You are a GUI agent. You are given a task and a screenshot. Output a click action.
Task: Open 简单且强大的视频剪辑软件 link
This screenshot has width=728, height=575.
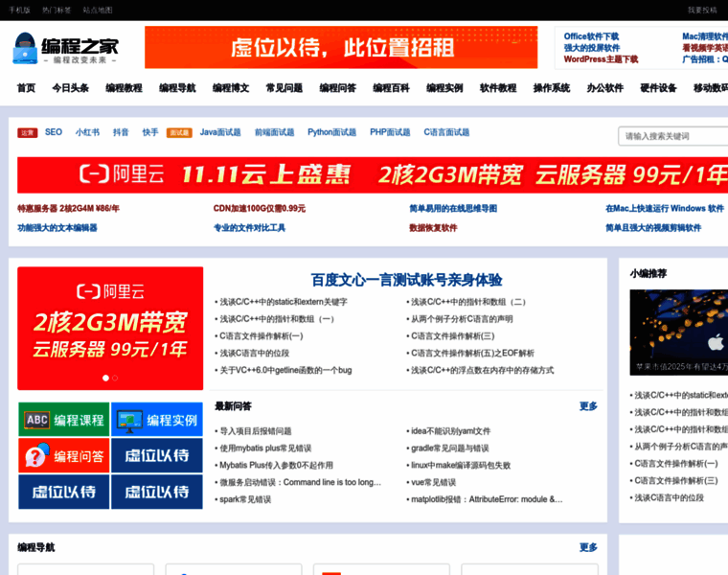653,227
